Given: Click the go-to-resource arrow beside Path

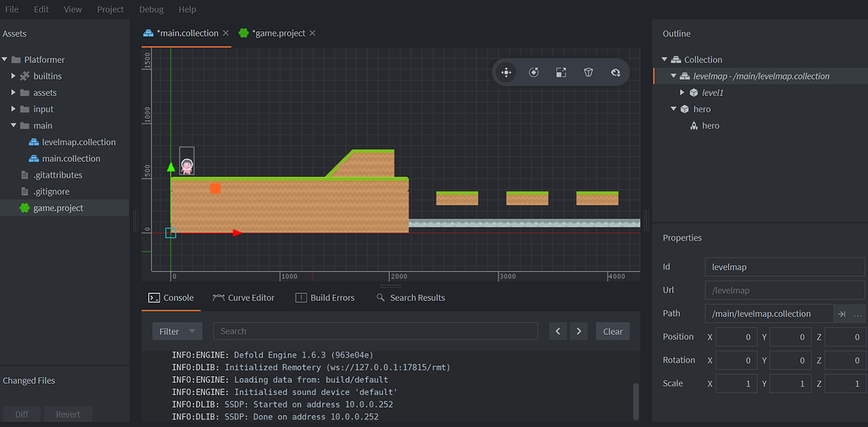Looking at the screenshot, I should pos(842,313).
